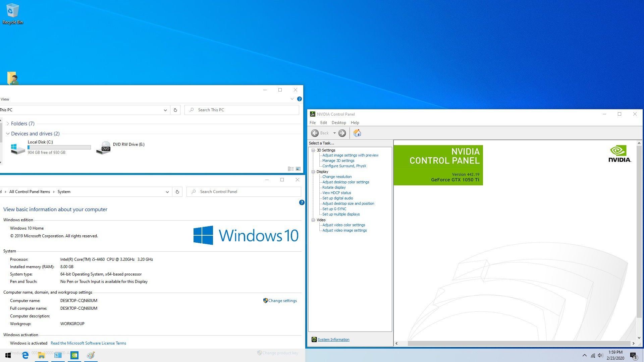Collapse the Display tree node
Image resolution: width=644 pixels, height=362 pixels.
coord(313,172)
